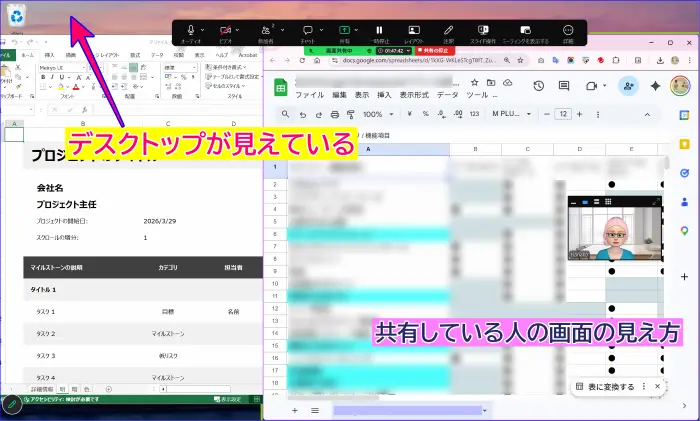
Task: Open comments panel in Google Sheets
Action: (x=564, y=86)
